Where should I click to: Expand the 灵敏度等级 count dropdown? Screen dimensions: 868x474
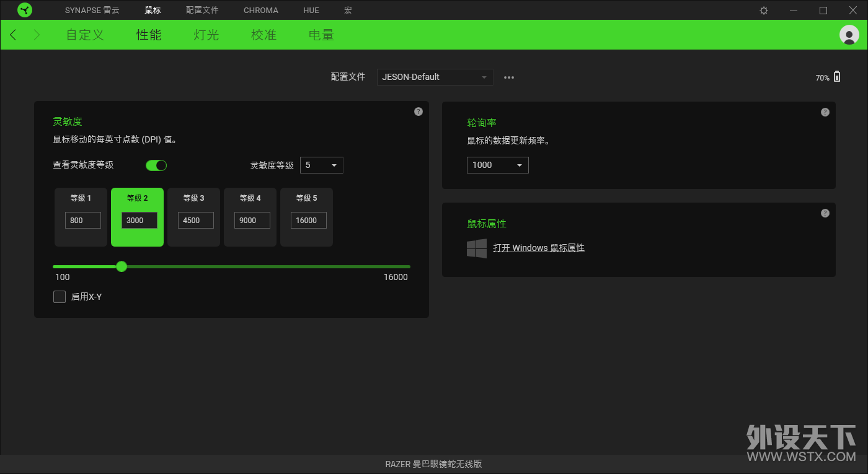tap(321, 165)
